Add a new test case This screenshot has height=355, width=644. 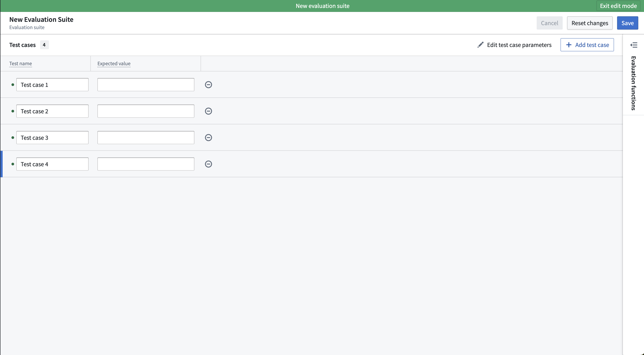pyautogui.click(x=587, y=45)
